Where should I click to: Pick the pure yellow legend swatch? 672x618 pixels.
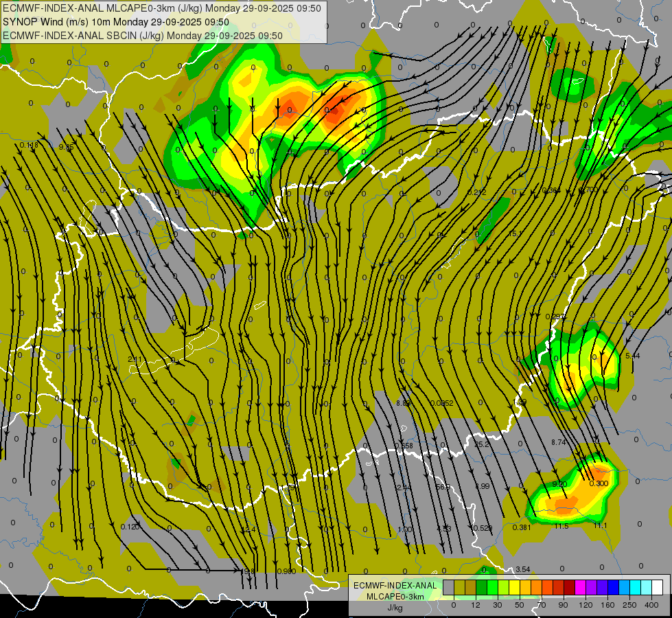pyautogui.click(x=514, y=587)
